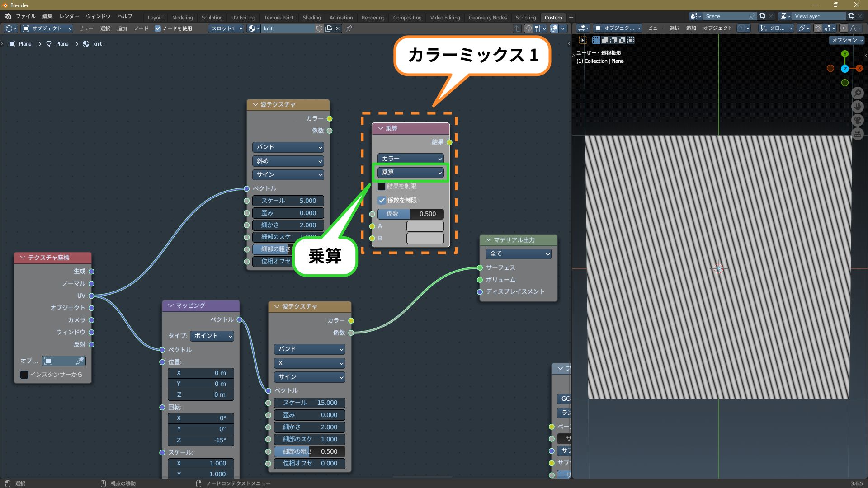Click the zoom magnifier icon in viewport
The width and height of the screenshot is (868, 488).
pyautogui.click(x=858, y=94)
